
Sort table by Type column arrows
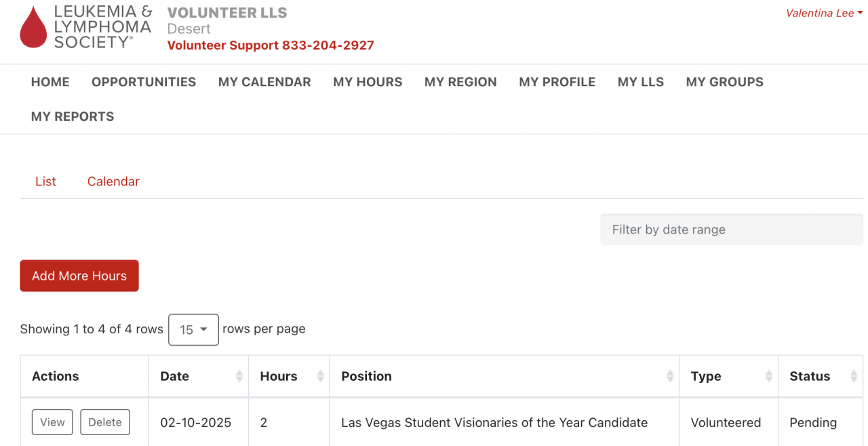(769, 376)
